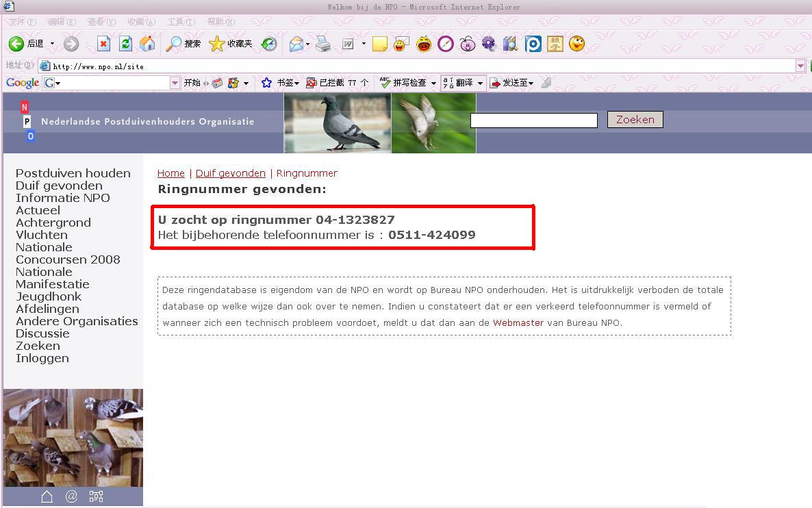Open the sitemap icon in sidebar footer
Viewport: 812px width, 508px height.
97,496
